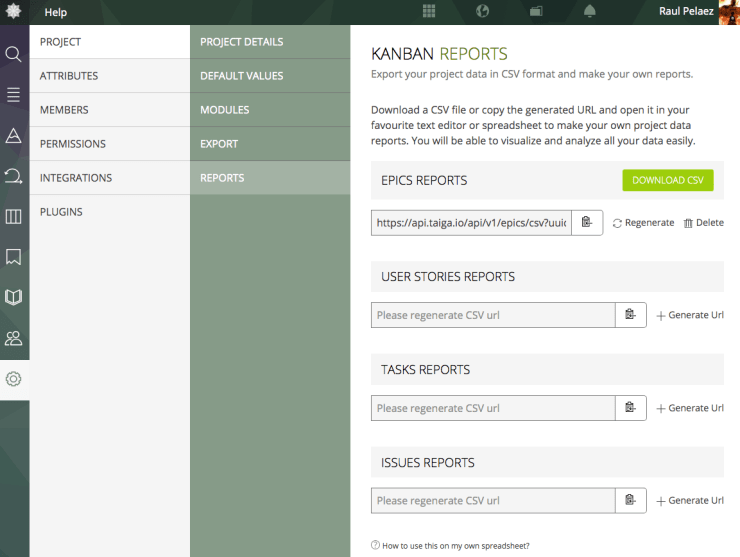The height and width of the screenshot is (557, 740).
Task: Open the notifications bell icon
Action: pos(590,12)
